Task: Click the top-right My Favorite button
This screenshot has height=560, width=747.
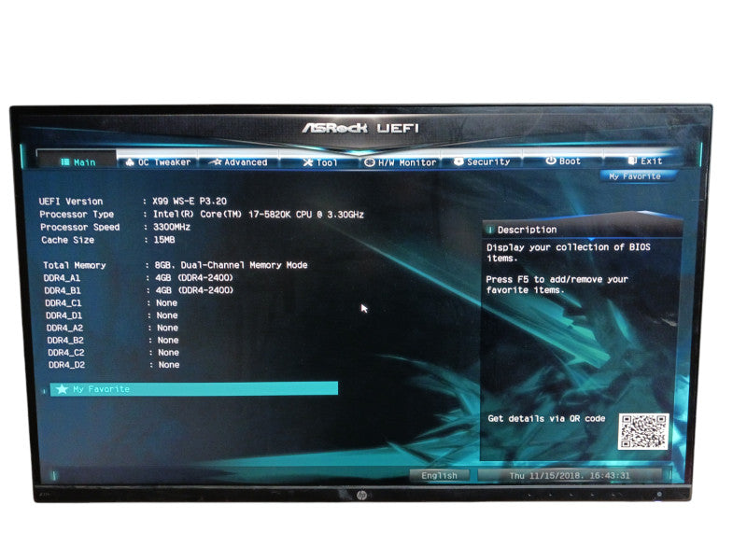Action: point(636,176)
